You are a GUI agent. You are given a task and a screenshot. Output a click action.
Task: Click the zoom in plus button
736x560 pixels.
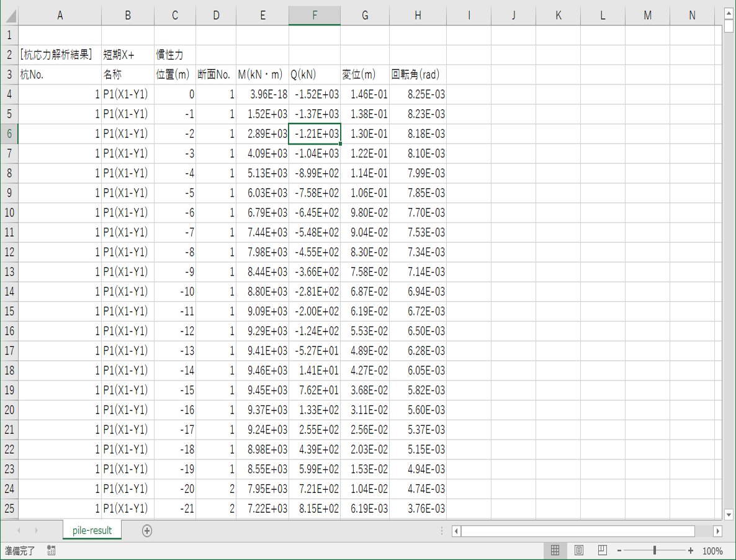coord(691,551)
